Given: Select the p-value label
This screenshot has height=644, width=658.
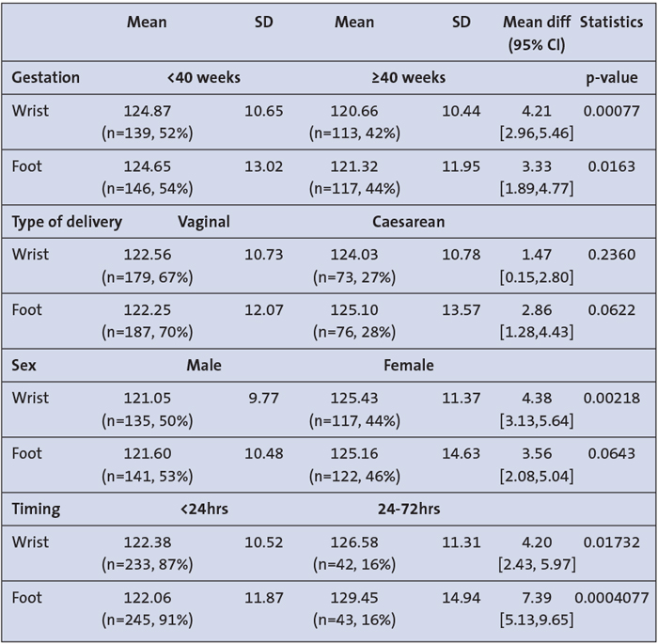Looking at the screenshot, I should (612, 77).
